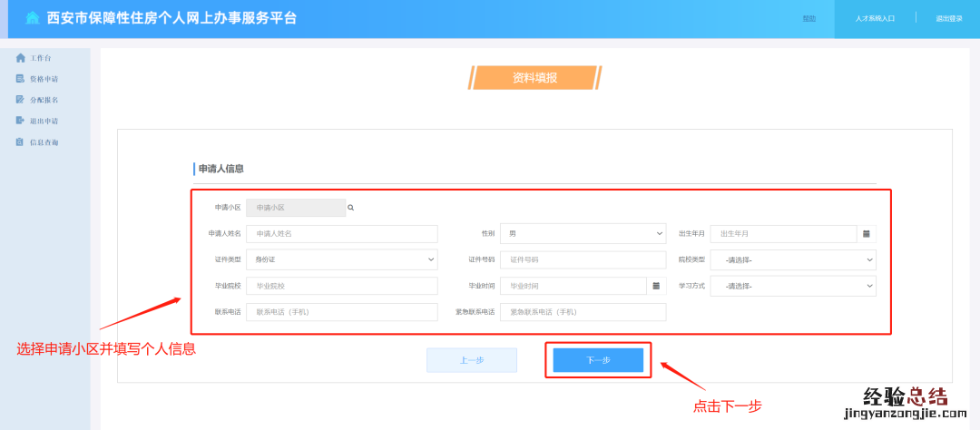Open 人才系统入口 in the top bar
The width and height of the screenshot is (980, 430).
click(x=875, y=18)
